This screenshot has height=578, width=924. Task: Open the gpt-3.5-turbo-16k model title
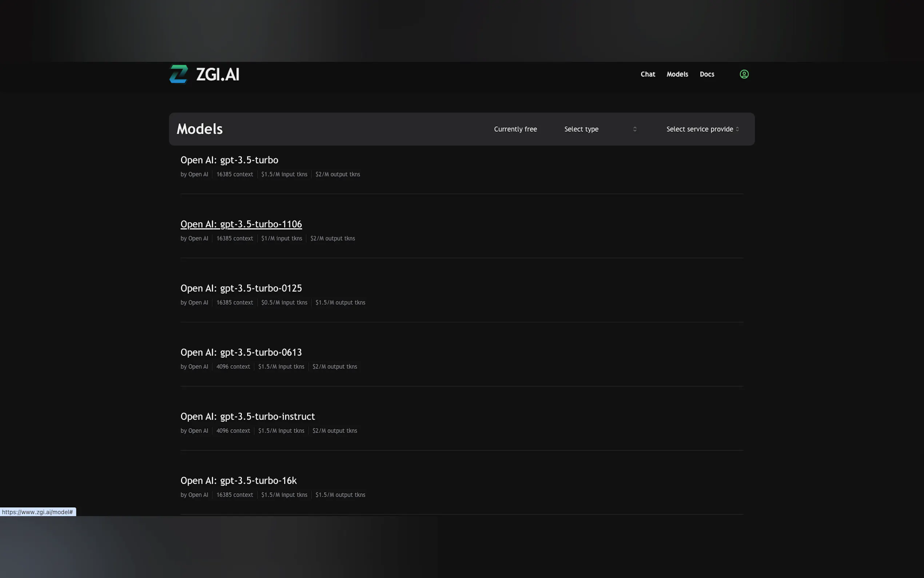pyautogui.click(x=238, y=480)
